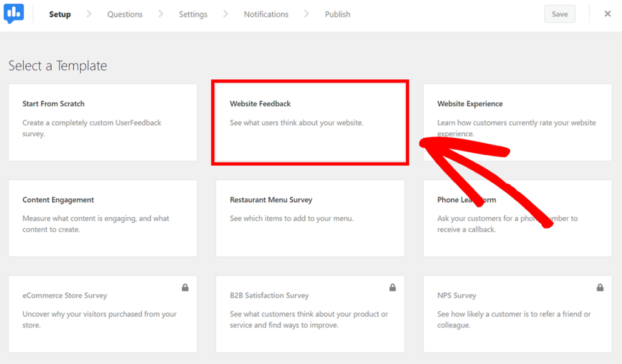Click the UserFeedback logo icon
Image resolution: width=622 pixels, height=364 pixels.
coord(13,13)
